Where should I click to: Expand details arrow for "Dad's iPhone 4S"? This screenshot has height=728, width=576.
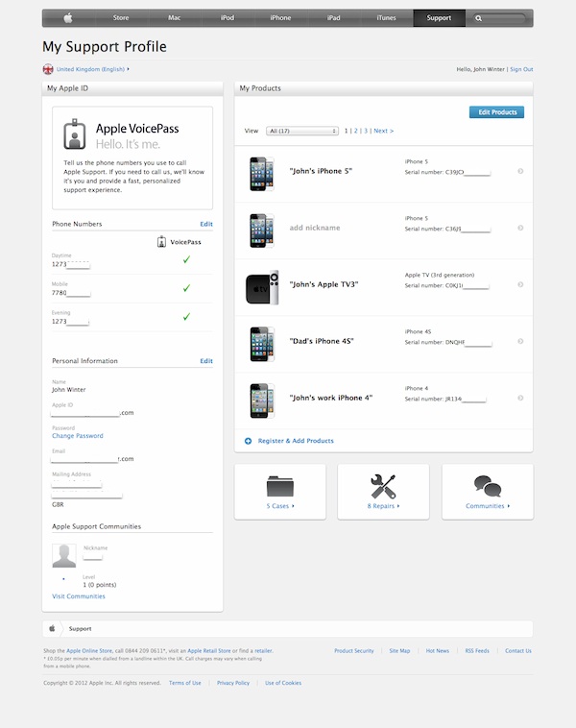520,341
